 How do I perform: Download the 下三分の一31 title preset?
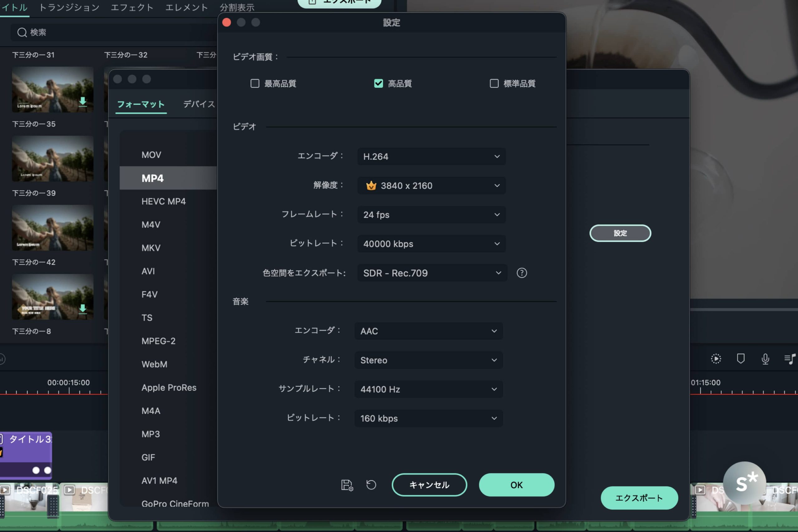pos(82,102)
